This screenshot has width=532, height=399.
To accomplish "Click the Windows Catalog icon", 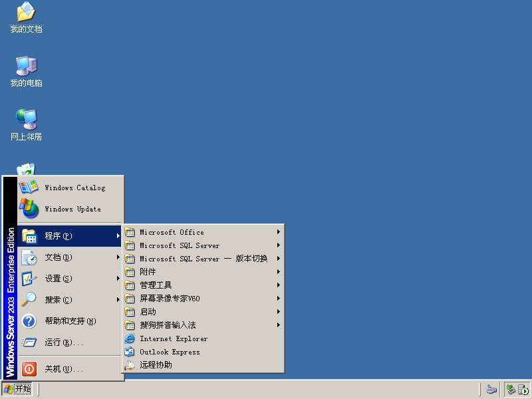I will point(29,188).
